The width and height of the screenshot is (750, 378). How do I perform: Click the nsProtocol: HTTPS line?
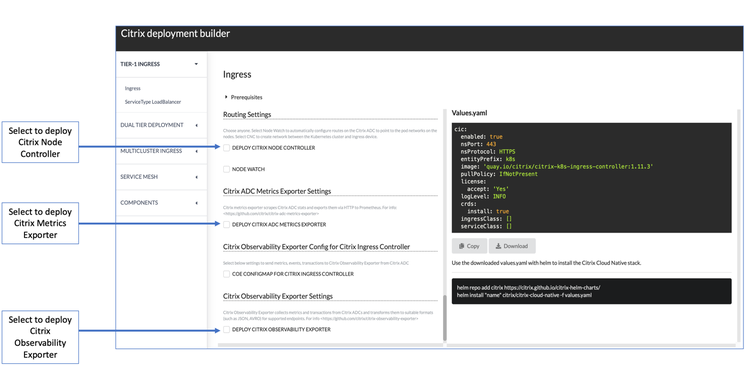(488, 152)
